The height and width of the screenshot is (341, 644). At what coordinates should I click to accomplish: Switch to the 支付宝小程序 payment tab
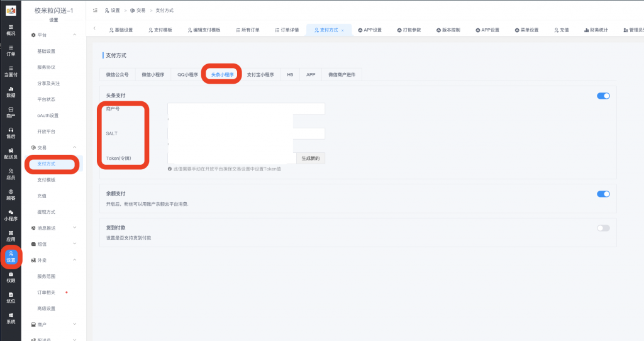click(x=260, y=75)
